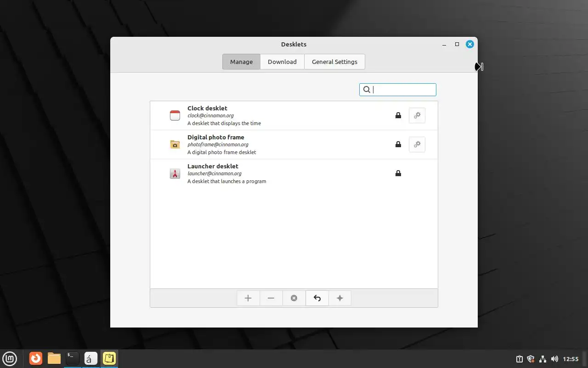Select the "Digital photo frame" title text

point(216,137)
